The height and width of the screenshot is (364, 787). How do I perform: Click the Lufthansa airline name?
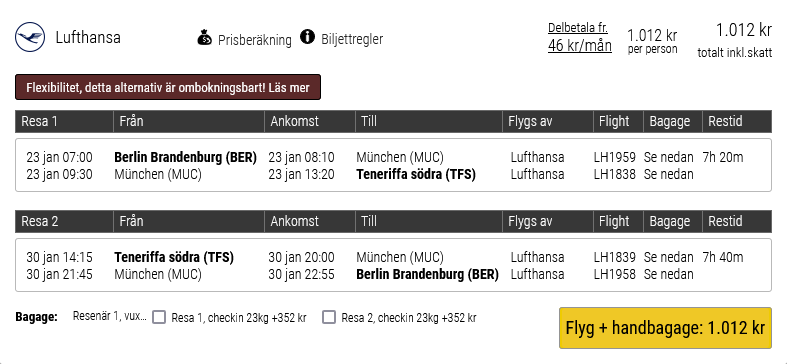88,38
